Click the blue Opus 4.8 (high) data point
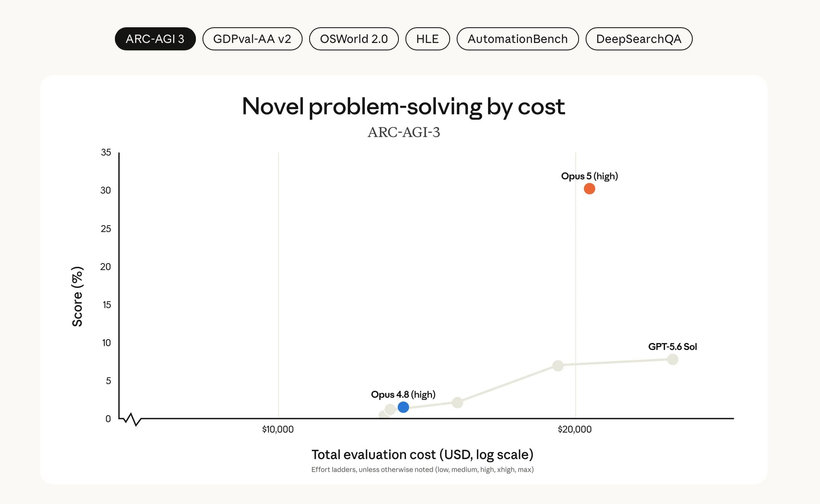 click(x=403, y=407)
